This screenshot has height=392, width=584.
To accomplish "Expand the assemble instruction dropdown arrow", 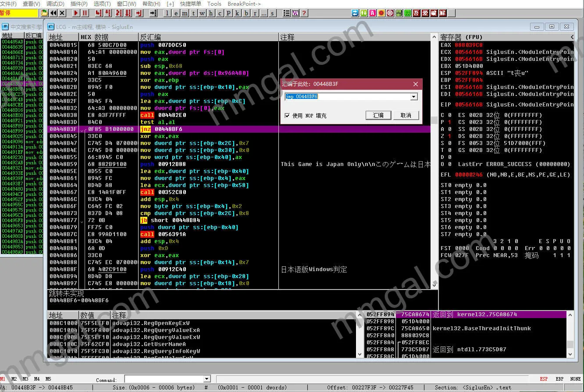I will click(x=413, y=96).
